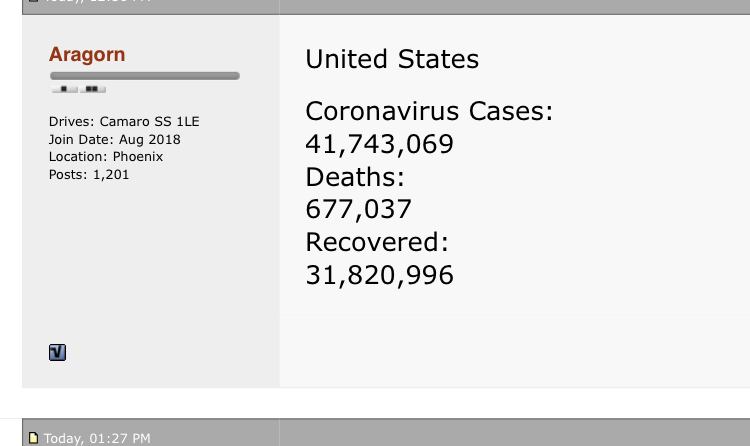Click the Join Date: Aug 2018 text
The height and width of the screenshot is (446, 750).
pos(114,139)
